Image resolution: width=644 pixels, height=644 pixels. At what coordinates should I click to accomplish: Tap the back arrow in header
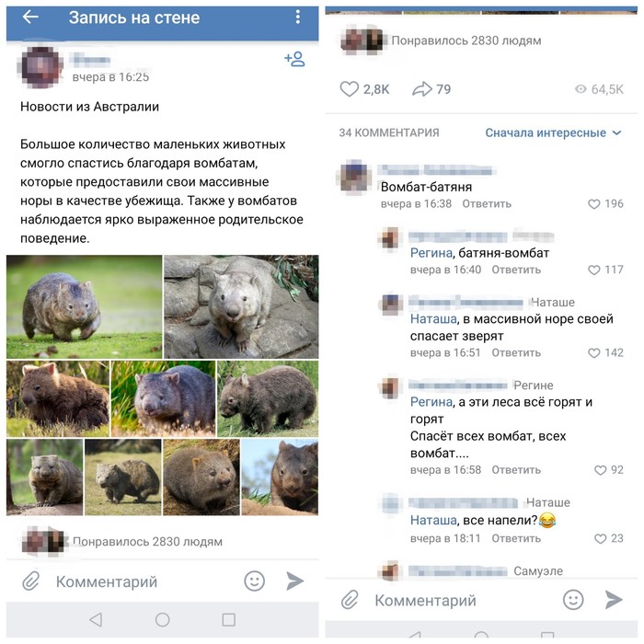(30, 17)
